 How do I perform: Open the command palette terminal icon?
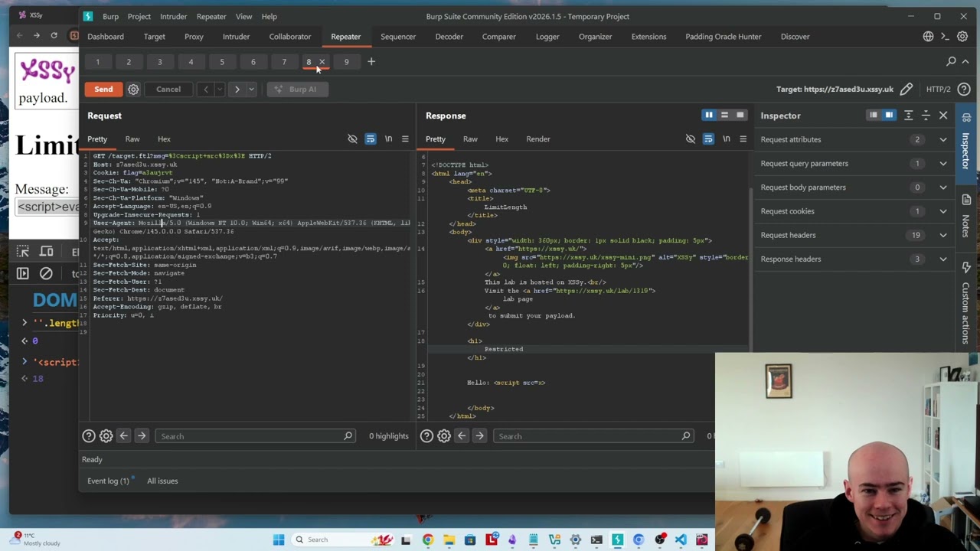point(946,36)
